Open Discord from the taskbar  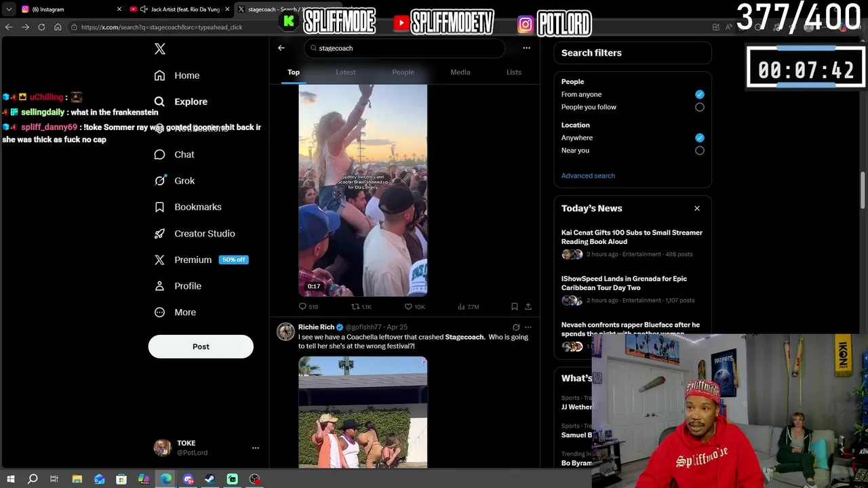[x=188, y=479]
